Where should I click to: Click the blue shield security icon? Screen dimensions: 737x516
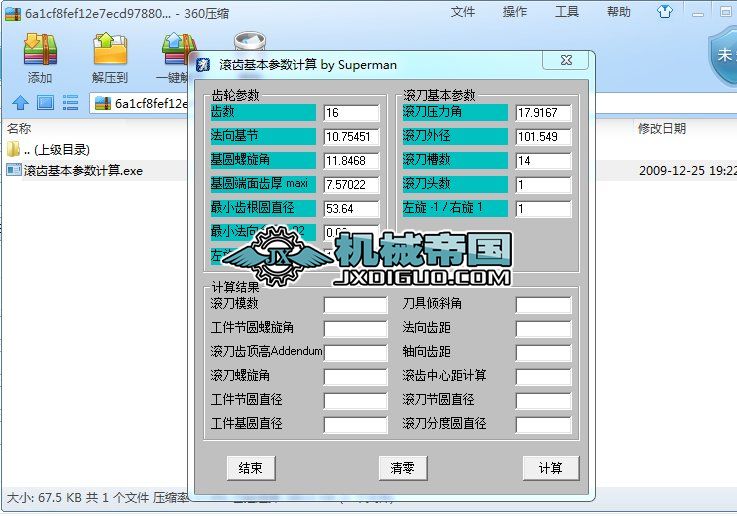[723, 56]
